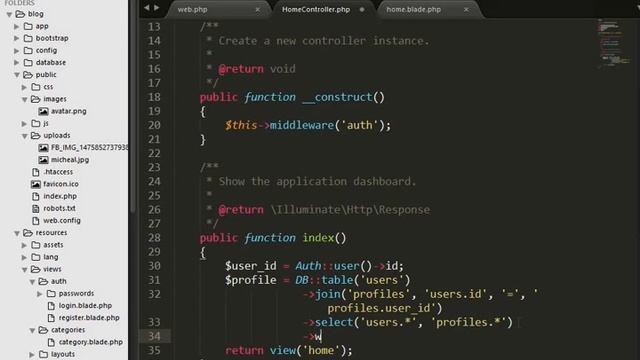640x360 pixels.
Task: Click the public folder icon
Action: [x=28, y=75]
